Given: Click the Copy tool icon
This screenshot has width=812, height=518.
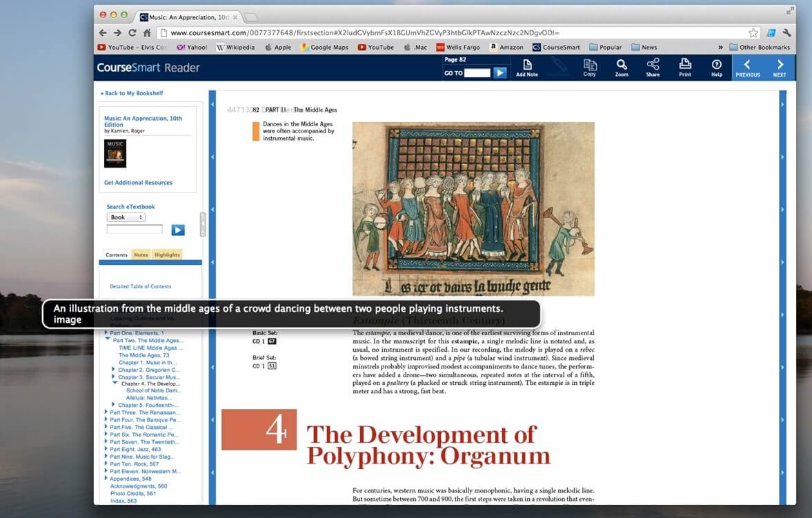Looking at the screenshot, I should coord(589,68).
